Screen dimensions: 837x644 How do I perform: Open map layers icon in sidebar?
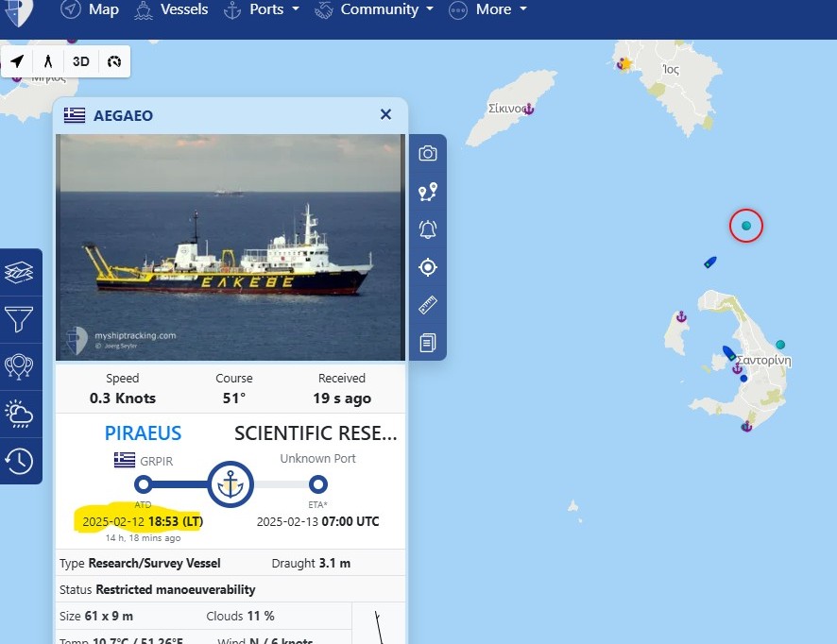pos(19,272)
